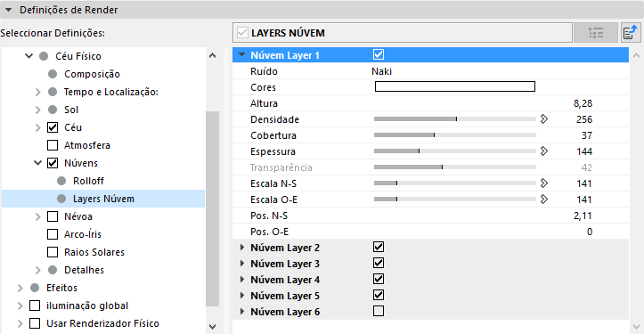Click the Espessura slider
This screenshot has height=334, width=644.
[454, 151]
